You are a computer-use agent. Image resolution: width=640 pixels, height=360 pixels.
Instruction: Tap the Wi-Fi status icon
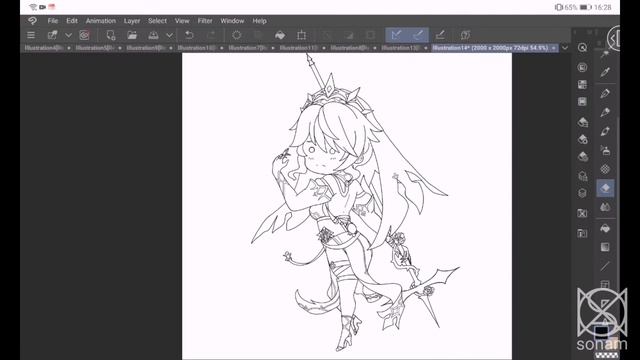[x=33, y=7]
